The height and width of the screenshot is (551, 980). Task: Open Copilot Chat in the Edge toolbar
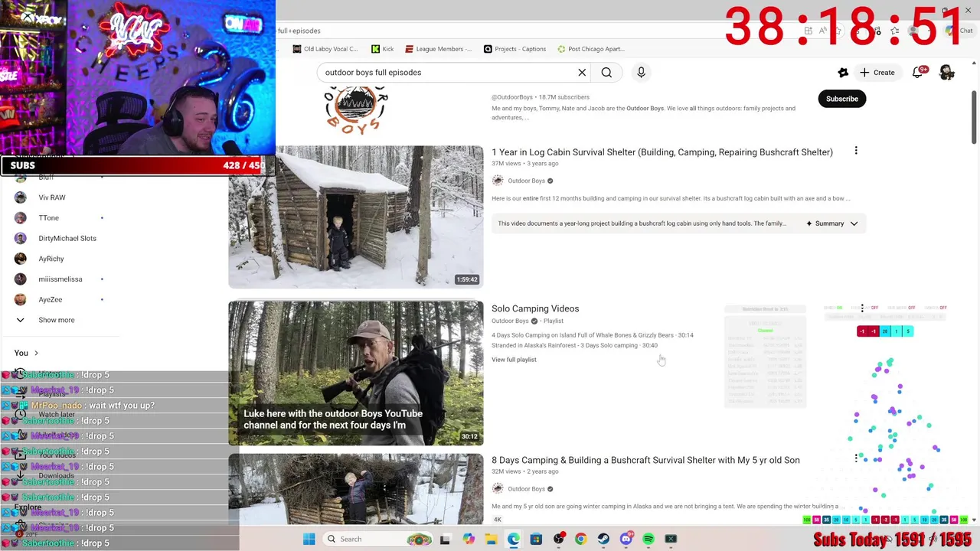coord(959,31)
